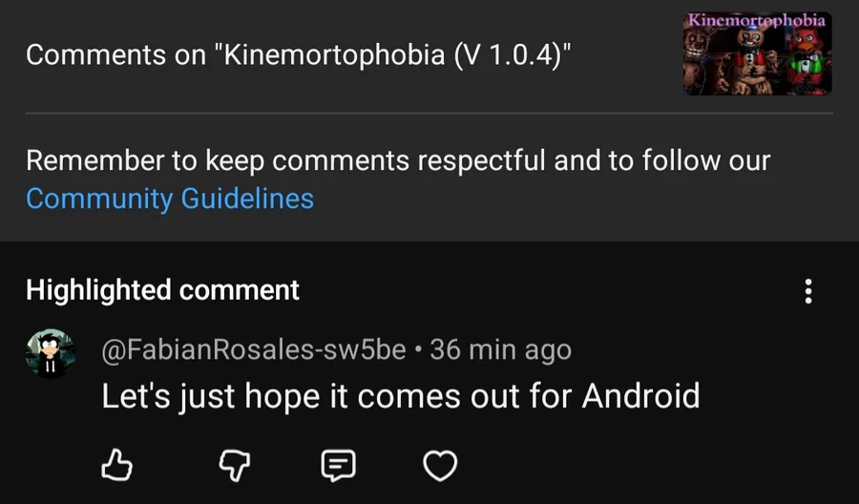The width and height of the screenshot is (859, 504).
Task: Click the animatronic characters in the thumbnail
Action: (x=757, y=65)
